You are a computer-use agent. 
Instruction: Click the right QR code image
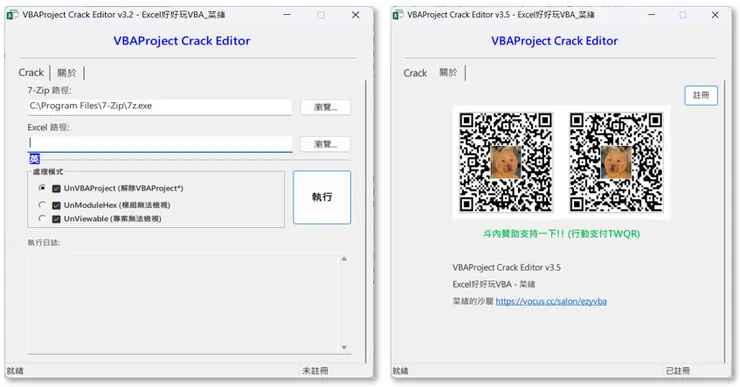click(x=616, y=162)
